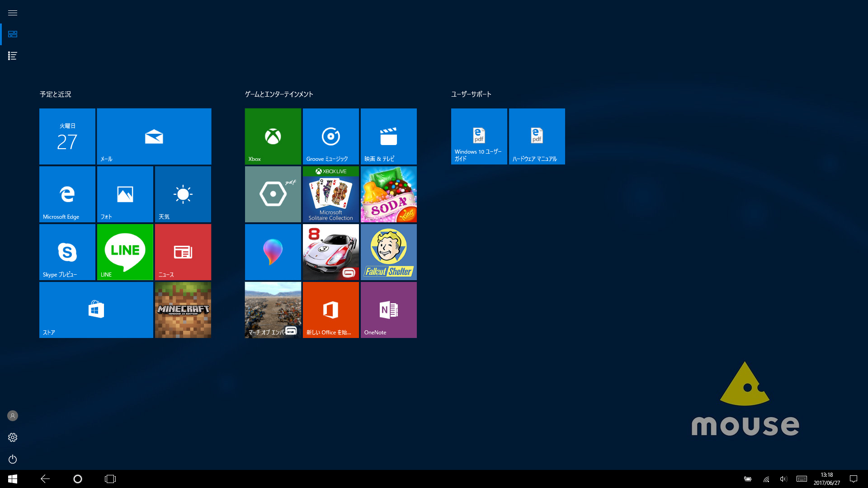
Task: Adjust the speaker volume in system tray
Action: (x=783, y=479)
